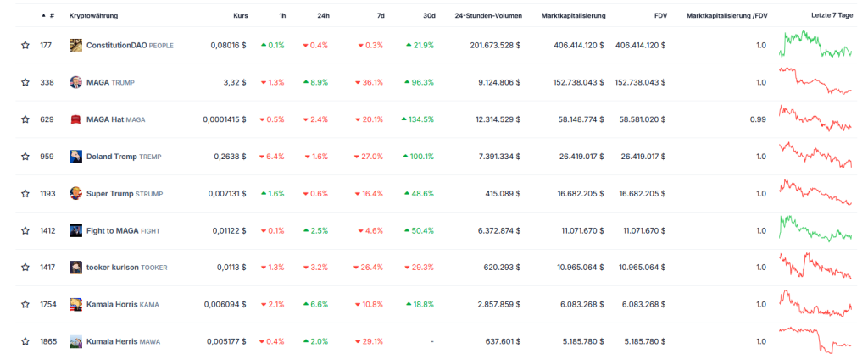Image resolution: width=868 pixels, height=359 pixels.
Task: Add Doland Tremp to the watchlist star
Action: click(25, 157)
